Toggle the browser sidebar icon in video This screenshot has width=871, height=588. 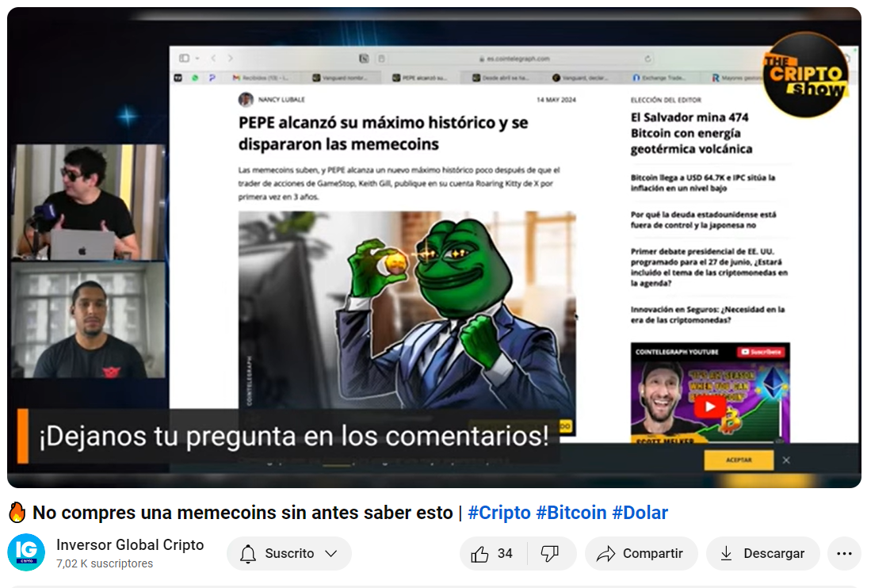[x=185, y=59]
